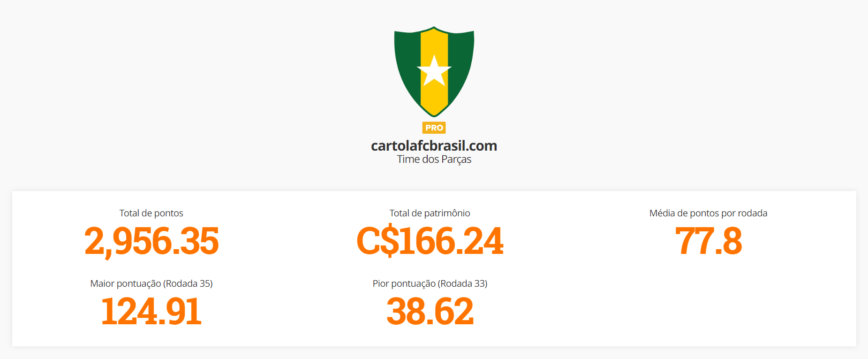Select the Média de pontos por rodada label

708,213
